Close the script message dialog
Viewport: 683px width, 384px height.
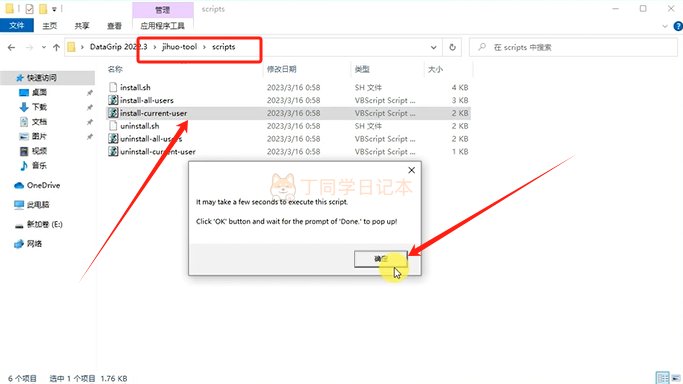click(411, 170)
